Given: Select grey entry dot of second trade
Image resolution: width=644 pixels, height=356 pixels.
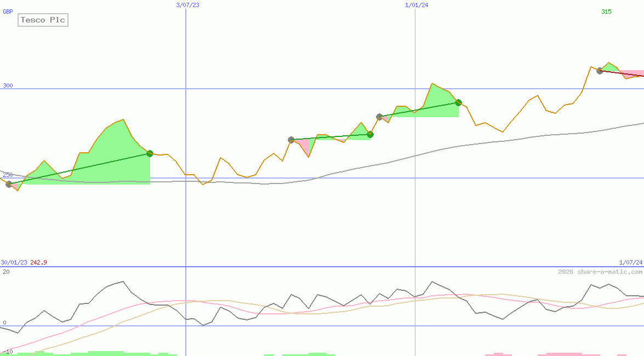Looking at the screenshot, I should tap(291, 140).
